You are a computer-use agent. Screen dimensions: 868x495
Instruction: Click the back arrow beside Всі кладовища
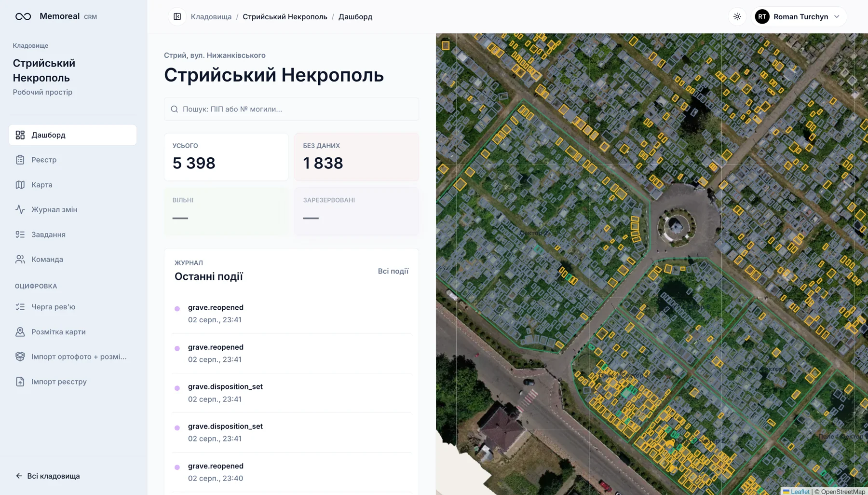(x=19, y=476)
